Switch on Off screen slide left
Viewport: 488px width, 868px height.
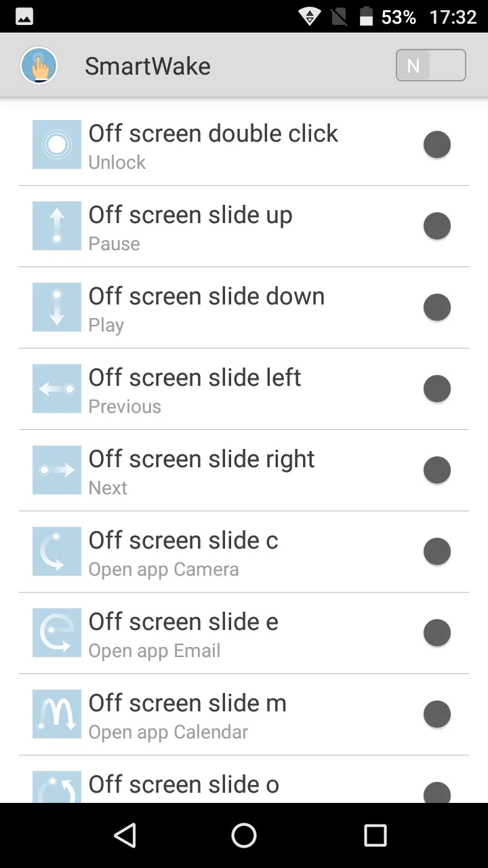437,389
